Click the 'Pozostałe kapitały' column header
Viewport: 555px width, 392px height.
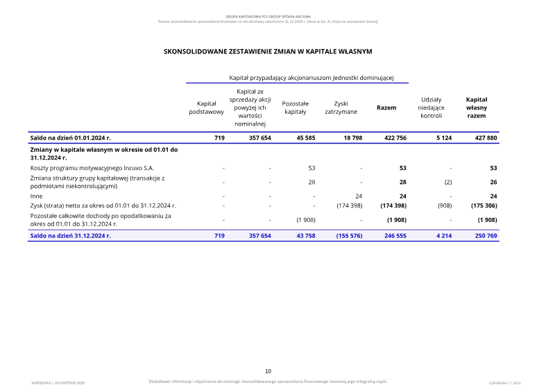click(x=296, y=108)
